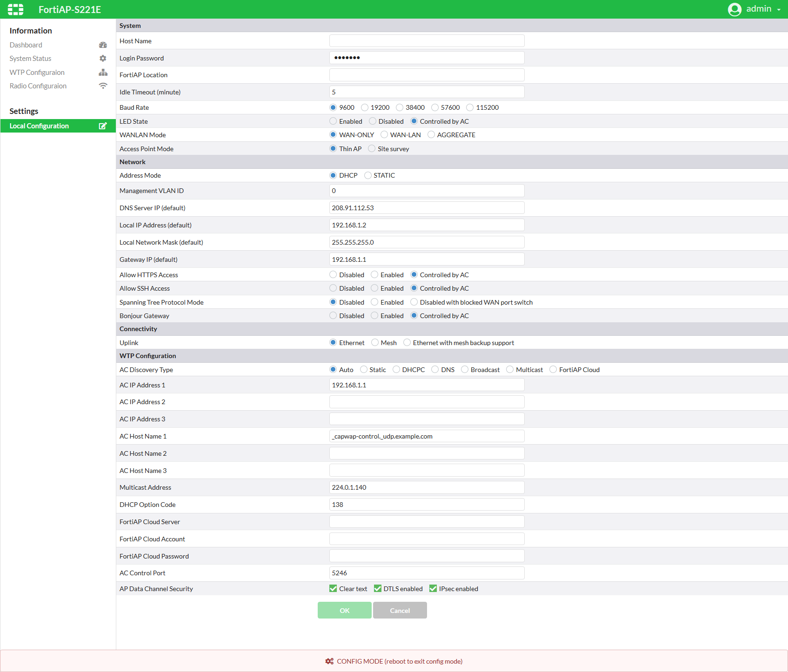Screen dimensions: 788x672
Task: Click the WTP Configuraion network icon
Action: click(103, 73)
